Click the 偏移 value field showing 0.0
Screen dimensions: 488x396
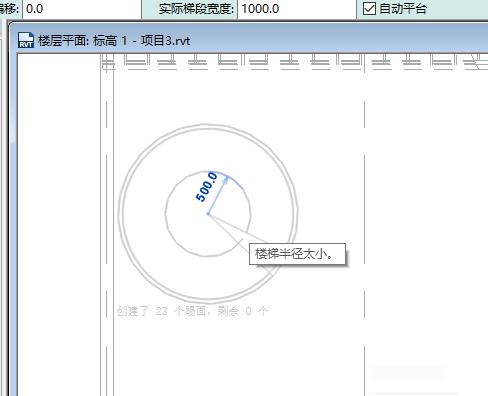tap(82, 9)
